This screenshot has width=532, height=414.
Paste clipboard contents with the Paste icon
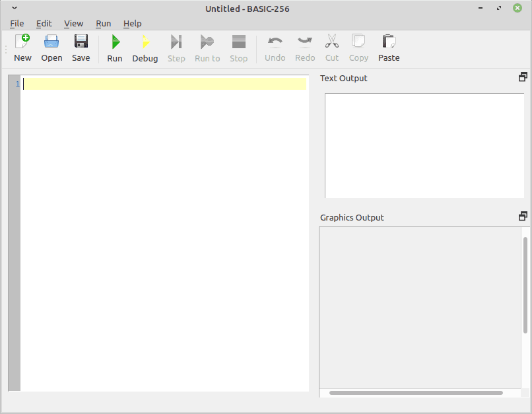[x=389, y=48]
